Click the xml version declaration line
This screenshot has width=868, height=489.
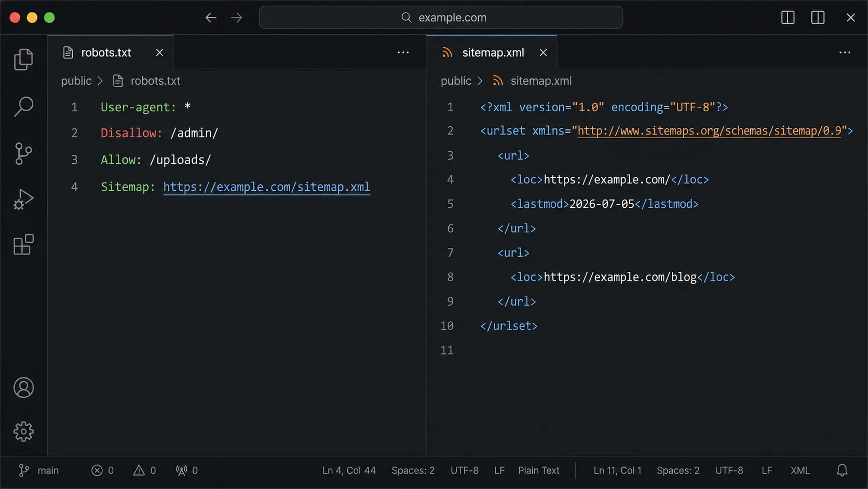604,107
